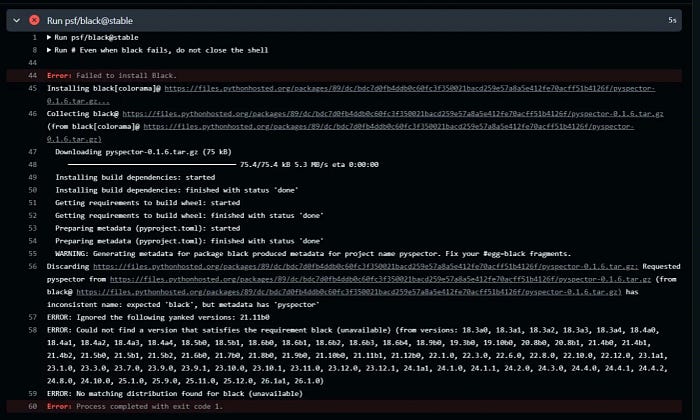Click 'Error: Failed to install Black.' text

(112, 75)
